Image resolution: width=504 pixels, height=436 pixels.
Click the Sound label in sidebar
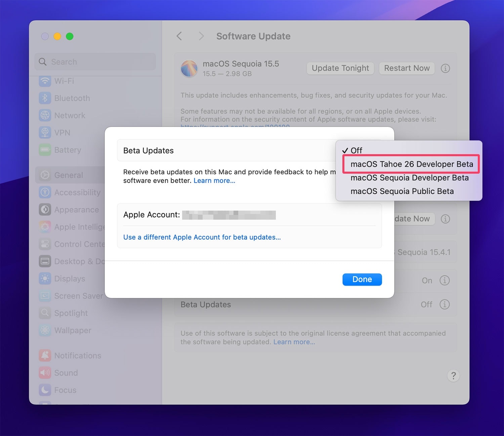(x=66, y=373)
